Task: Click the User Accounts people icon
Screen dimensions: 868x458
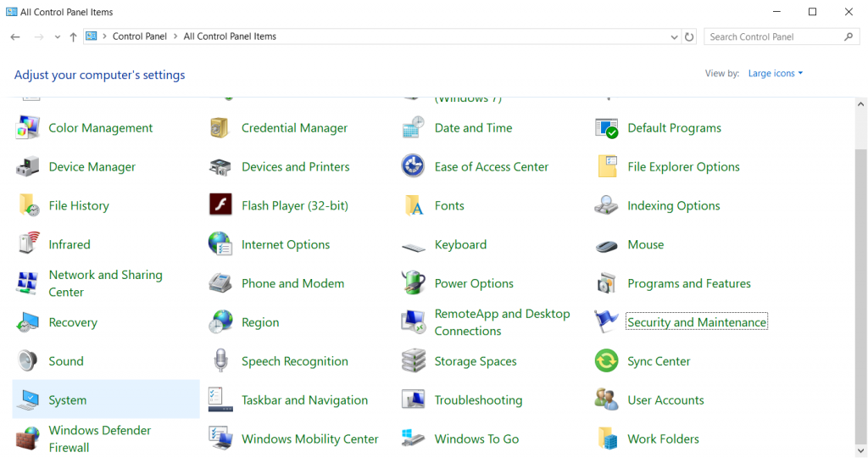Action: point(606,399)
